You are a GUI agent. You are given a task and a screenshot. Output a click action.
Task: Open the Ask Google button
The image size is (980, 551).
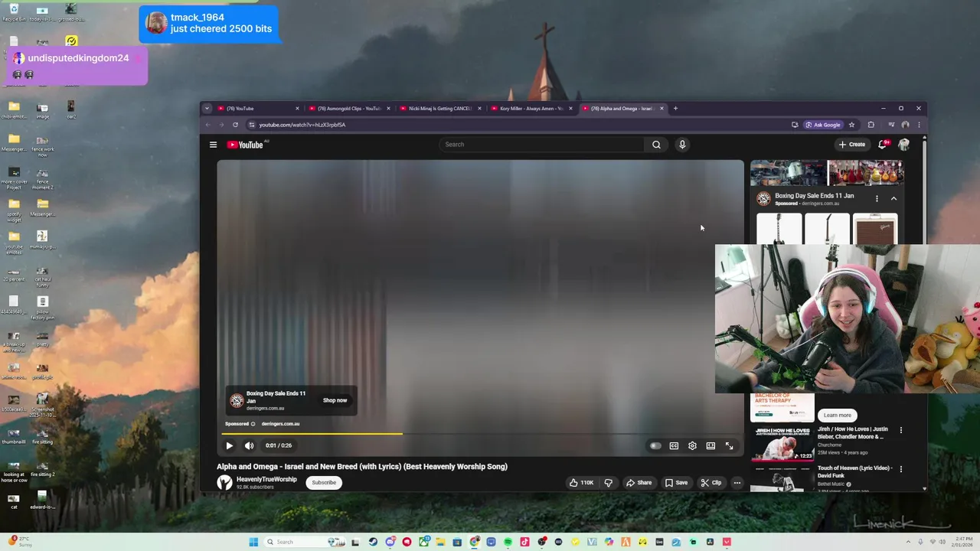[823, 125]
